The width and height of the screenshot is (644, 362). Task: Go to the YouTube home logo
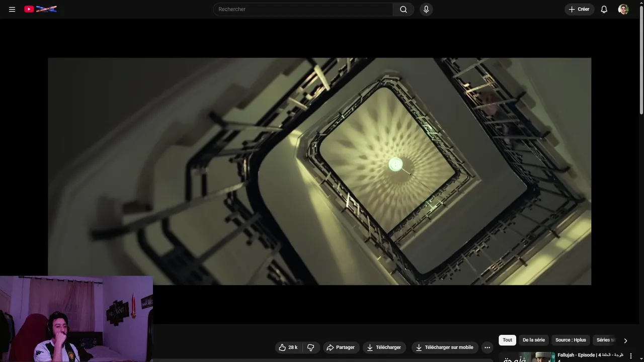40,9
